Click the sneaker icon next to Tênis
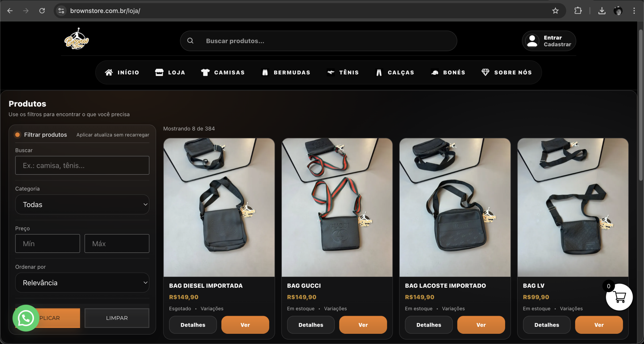 331,72
